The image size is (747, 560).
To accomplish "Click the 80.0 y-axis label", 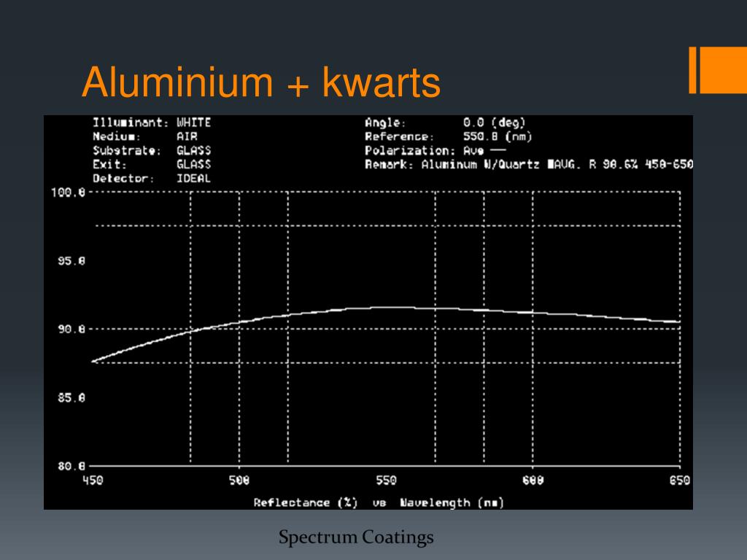I will tap(71, 466).
